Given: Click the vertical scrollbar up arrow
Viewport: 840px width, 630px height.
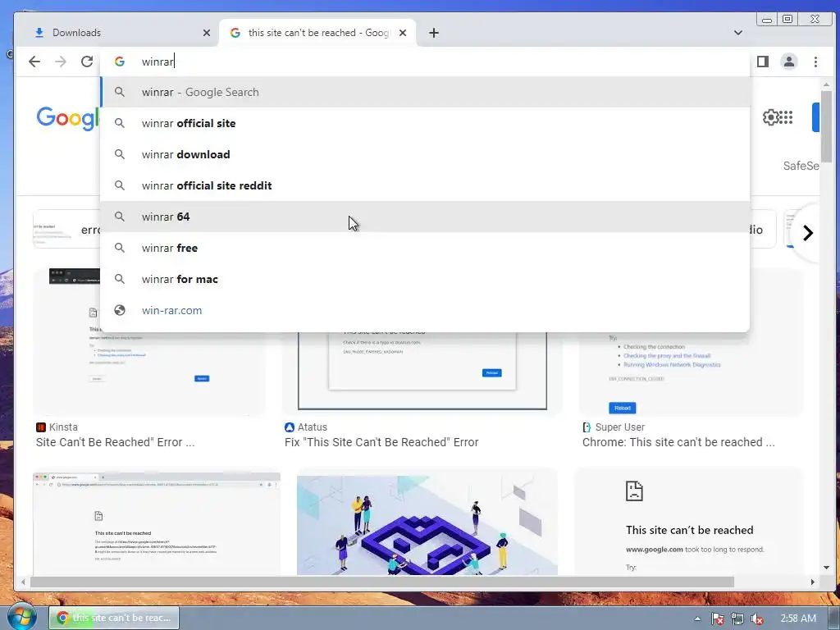Looking at the screenshot, I should (x=826, y=84).
